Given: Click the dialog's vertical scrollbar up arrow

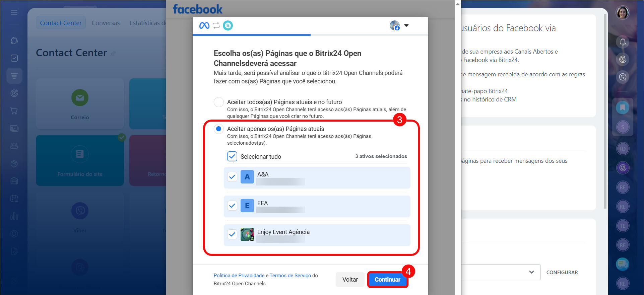Looking at the screenshot, I should tap(458, 4).
